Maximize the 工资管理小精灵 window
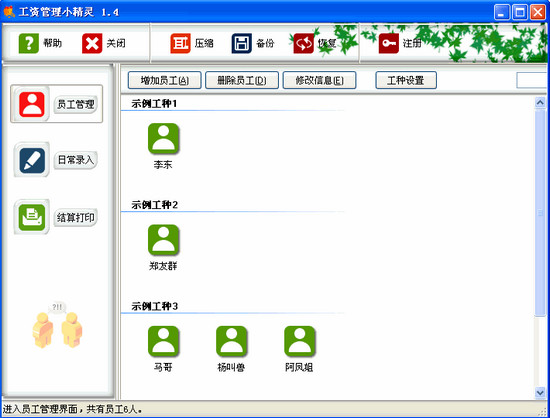550x418 pixels. tap(519, 12)
